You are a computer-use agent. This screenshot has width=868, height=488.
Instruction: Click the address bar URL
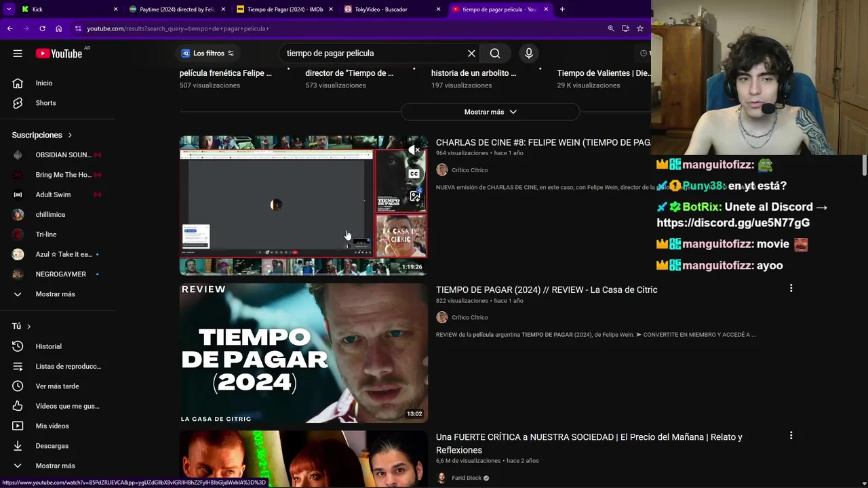[178, 28]
